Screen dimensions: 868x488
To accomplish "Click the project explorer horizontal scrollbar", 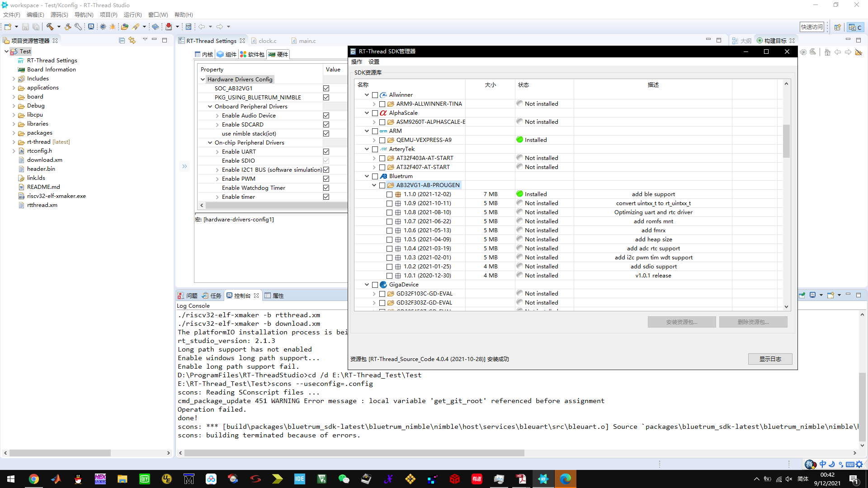I will [60, 453].
